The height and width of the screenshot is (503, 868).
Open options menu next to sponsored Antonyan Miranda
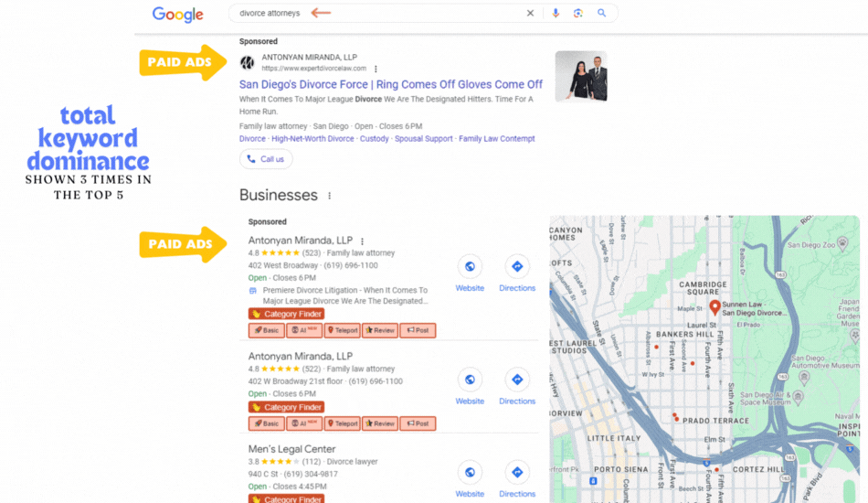click(x=362, y=241)
